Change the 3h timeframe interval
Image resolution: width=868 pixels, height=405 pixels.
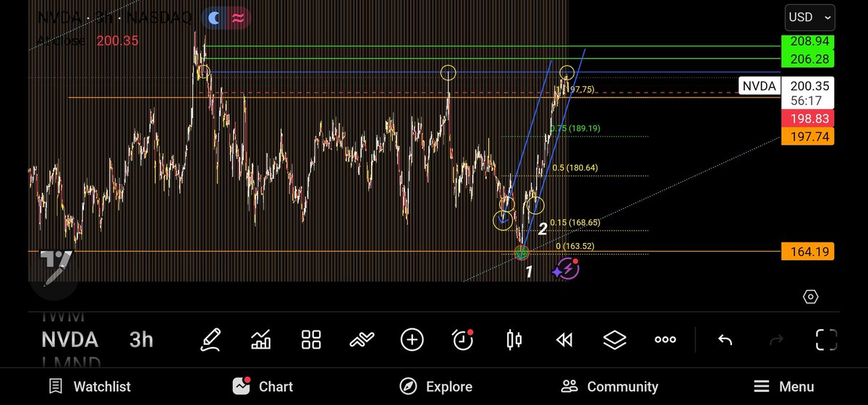pyautogui.click(x=141, y=339)
